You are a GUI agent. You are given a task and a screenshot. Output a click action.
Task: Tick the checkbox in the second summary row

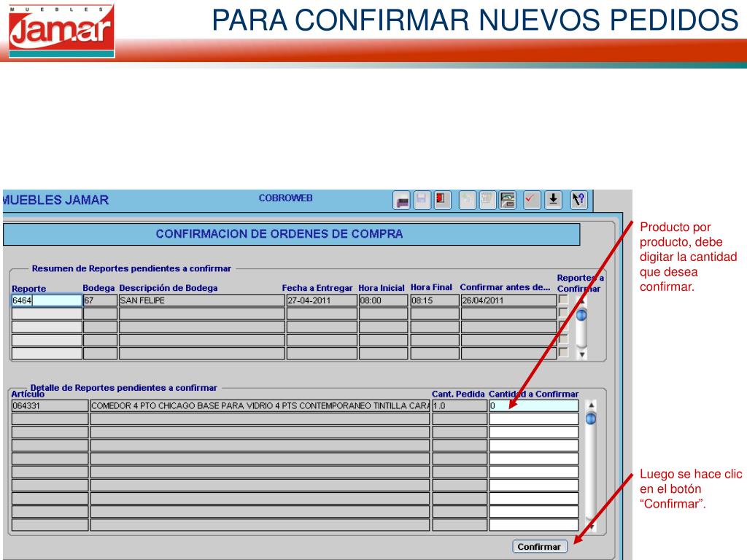click(x=563, y=313)
